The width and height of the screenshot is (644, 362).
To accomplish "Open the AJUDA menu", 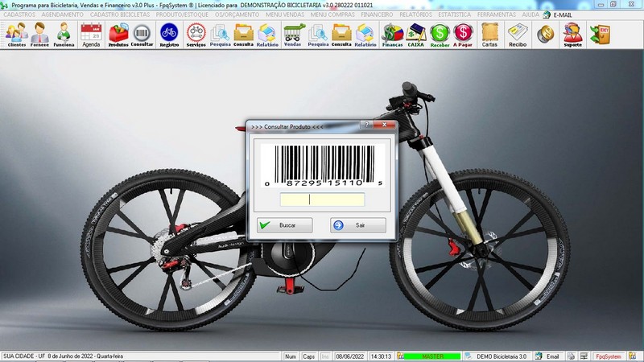I will 530,14.
